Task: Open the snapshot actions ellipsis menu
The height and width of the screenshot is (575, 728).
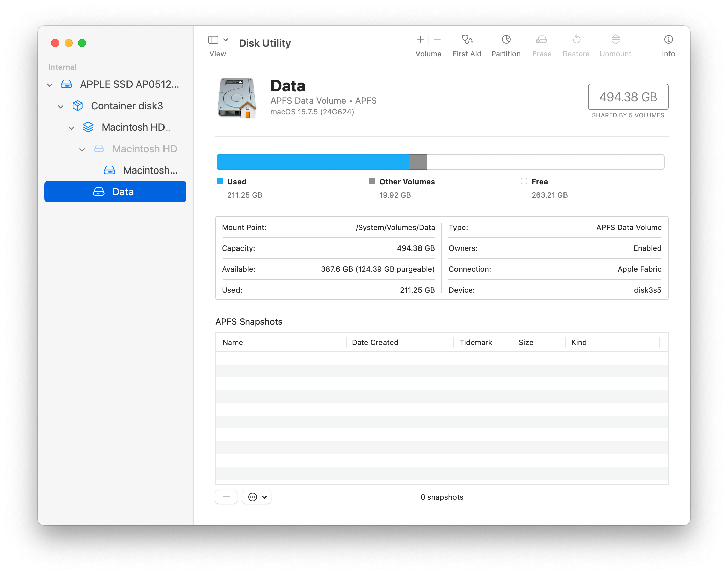Action: [x=257, y=497]
